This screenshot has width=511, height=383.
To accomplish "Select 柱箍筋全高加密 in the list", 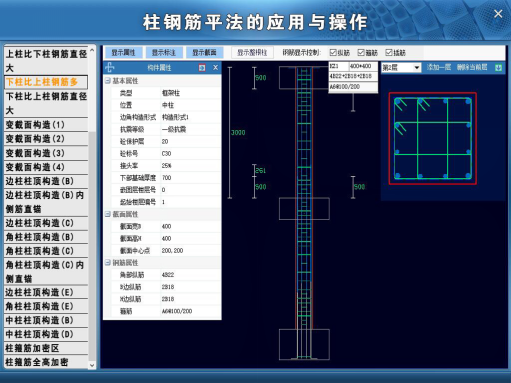I will tap(46, 362).
